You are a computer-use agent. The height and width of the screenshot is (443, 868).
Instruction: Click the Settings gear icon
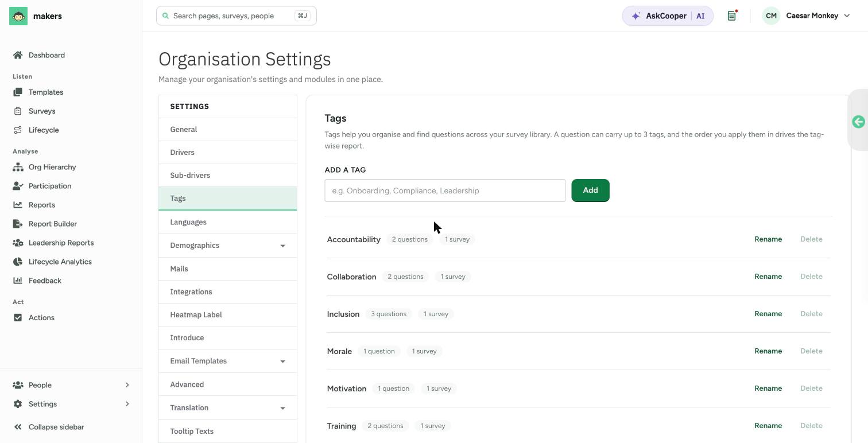[x=18, y=404]
